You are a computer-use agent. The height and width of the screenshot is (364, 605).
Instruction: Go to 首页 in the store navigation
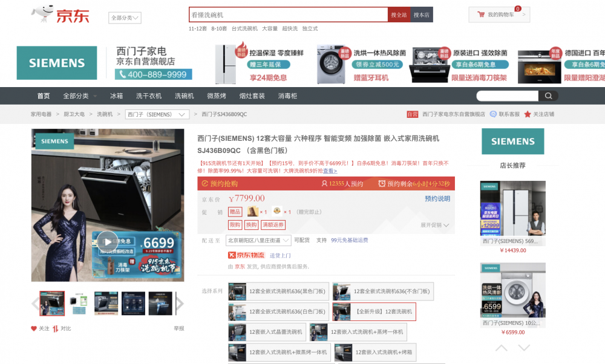(43, 96)
